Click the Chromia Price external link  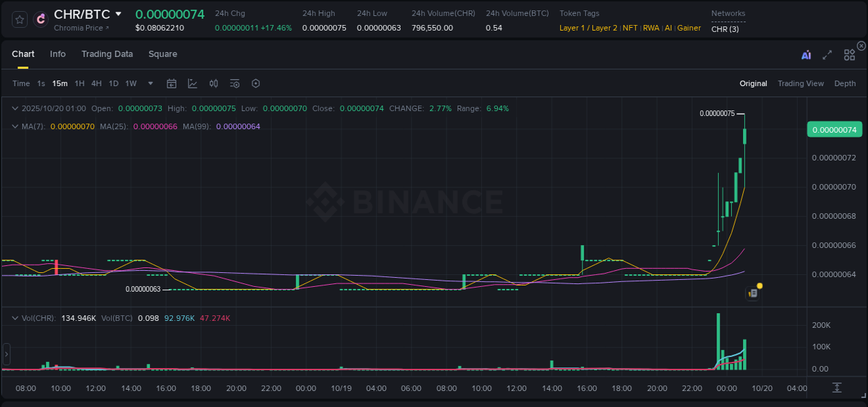(81, 28)
